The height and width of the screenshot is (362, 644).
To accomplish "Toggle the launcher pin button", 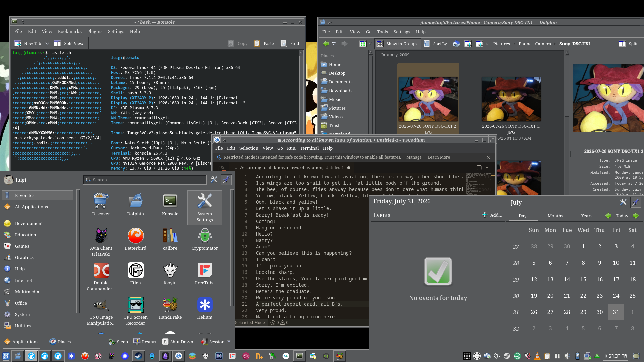I will tap(226, 180).
